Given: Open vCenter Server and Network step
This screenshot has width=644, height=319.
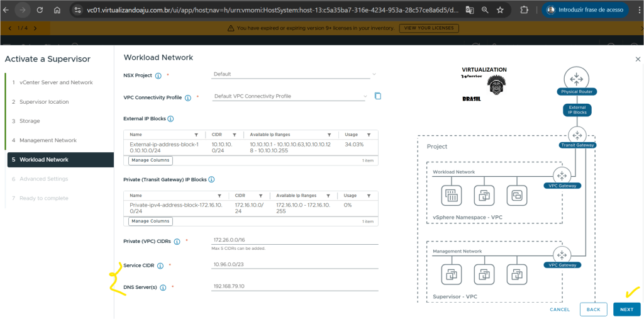Looking at the screenshot, I should [x=56, y=82].
